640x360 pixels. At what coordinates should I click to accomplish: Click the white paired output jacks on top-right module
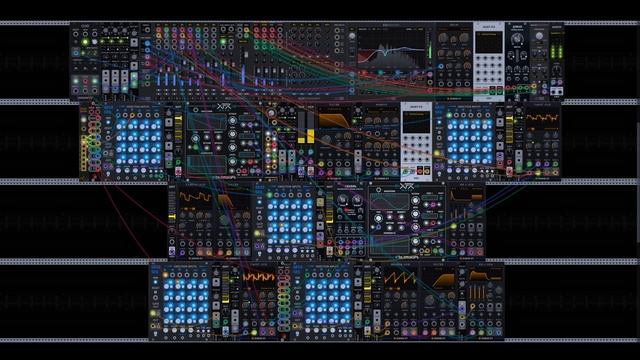557,91
